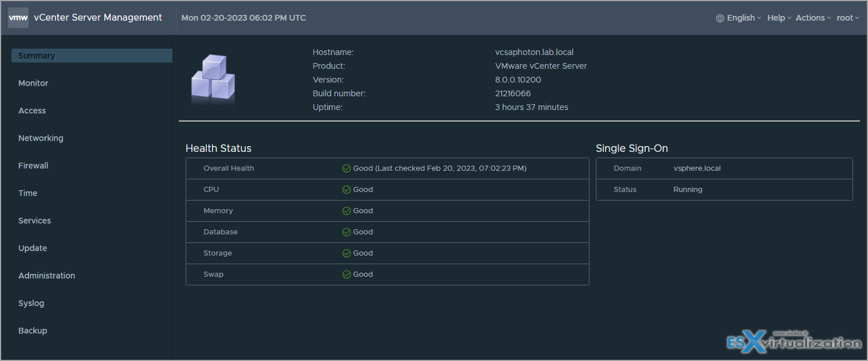
Task: Select Monitor in the sidebar
Action: tap(33, 83)
